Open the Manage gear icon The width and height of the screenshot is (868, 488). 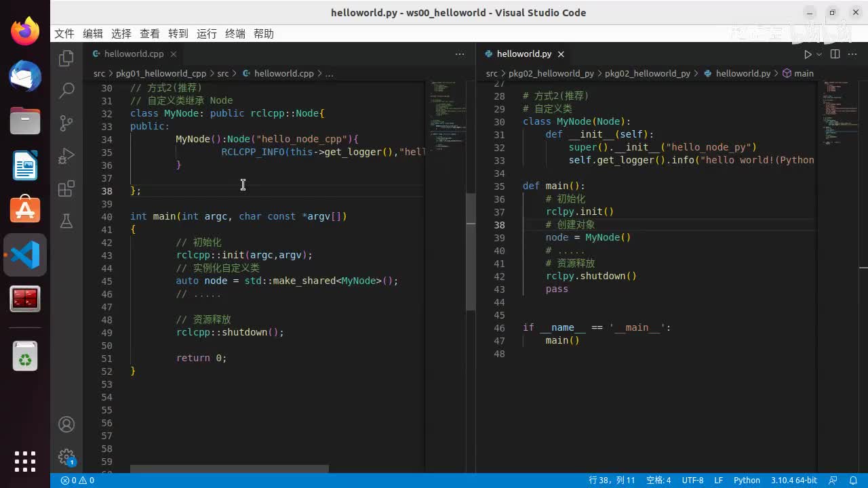66,457
